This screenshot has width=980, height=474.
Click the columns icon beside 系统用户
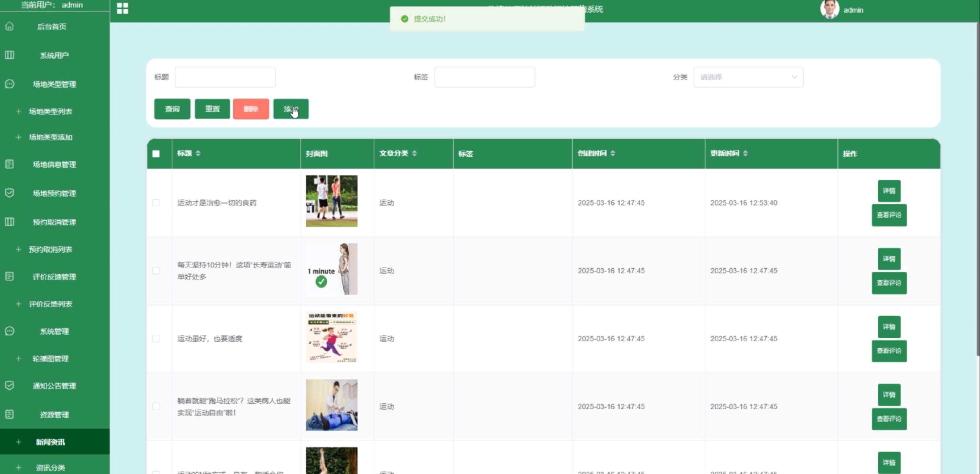click(x=10, y=55)
